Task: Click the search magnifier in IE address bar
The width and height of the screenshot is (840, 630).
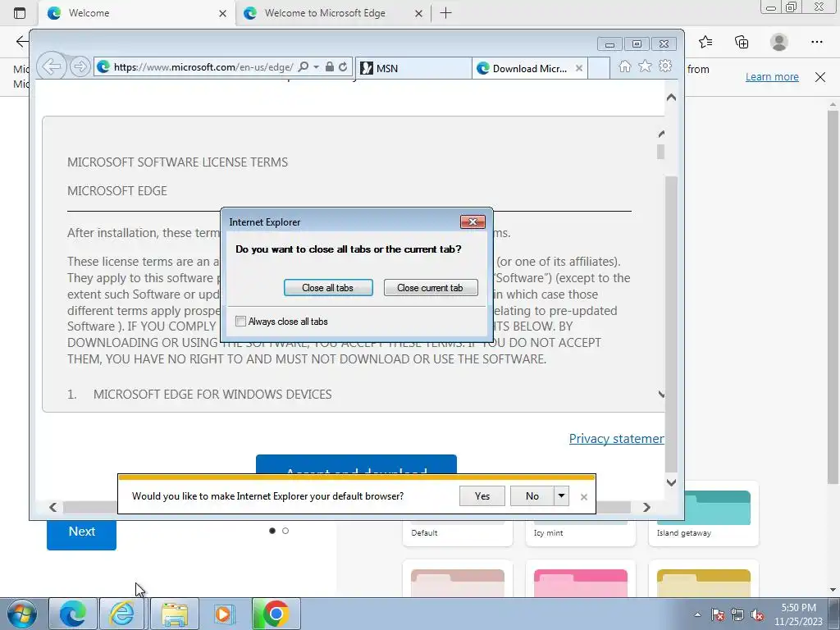Action: [x=304, y=66]
